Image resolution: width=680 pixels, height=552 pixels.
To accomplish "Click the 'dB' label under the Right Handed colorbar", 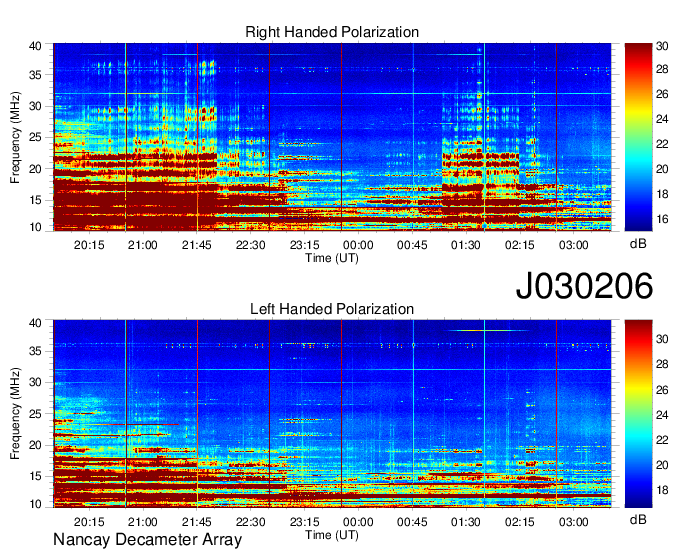I will 638,244.
